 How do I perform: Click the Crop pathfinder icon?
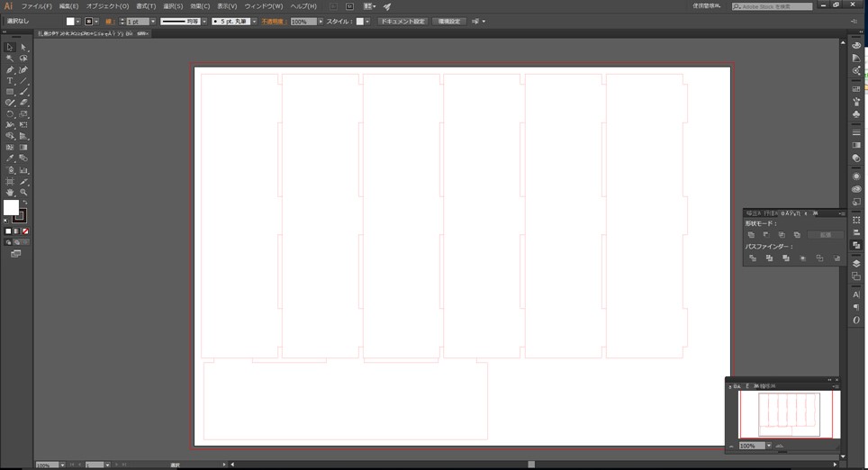click(x=802, y=258)
